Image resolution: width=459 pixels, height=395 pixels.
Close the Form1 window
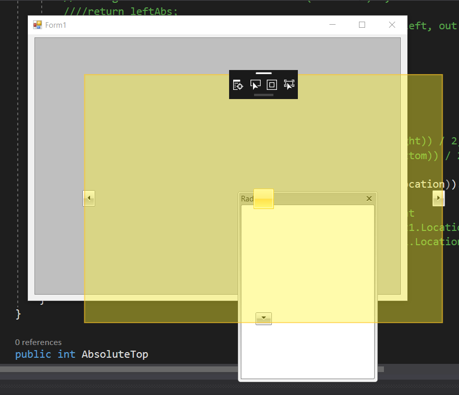coord(392,25)
